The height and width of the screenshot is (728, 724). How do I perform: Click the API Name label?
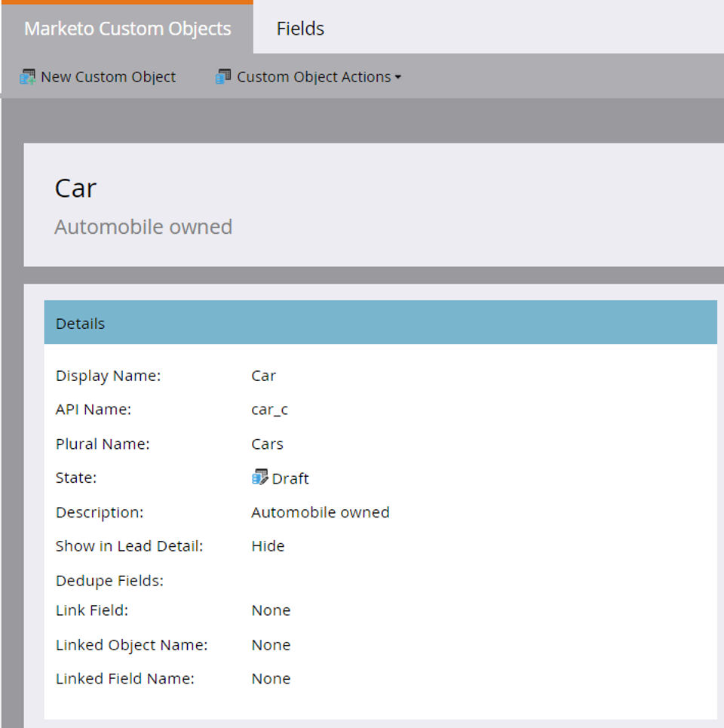[x=94, y=410]
